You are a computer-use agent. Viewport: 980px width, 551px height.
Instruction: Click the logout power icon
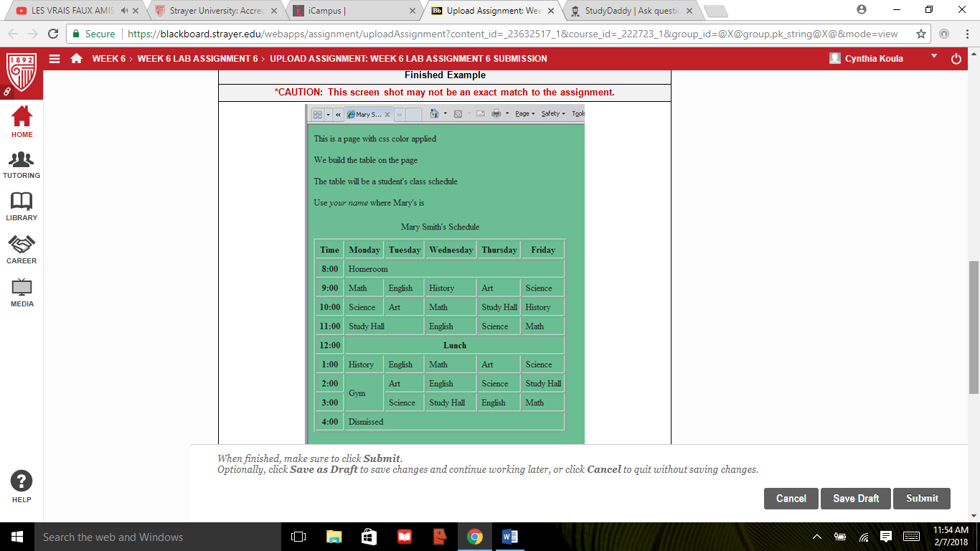pyautogui.click(x=956, y=59)
